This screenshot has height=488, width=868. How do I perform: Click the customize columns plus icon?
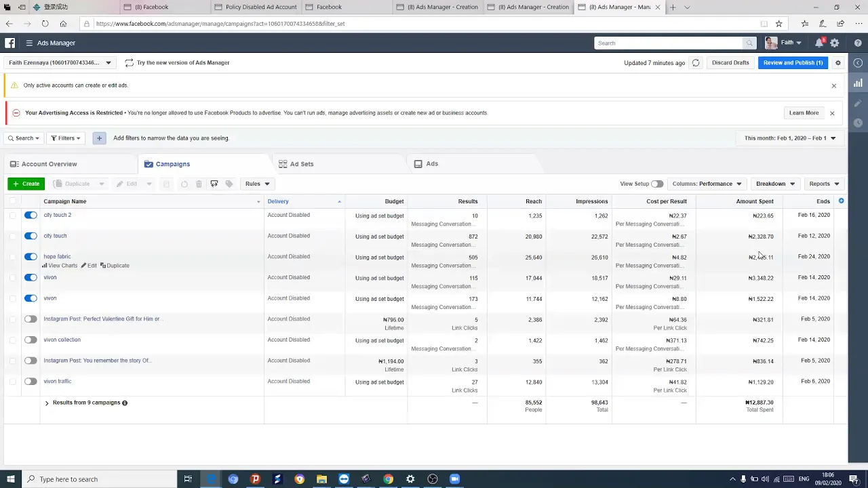tap(841, 201)
